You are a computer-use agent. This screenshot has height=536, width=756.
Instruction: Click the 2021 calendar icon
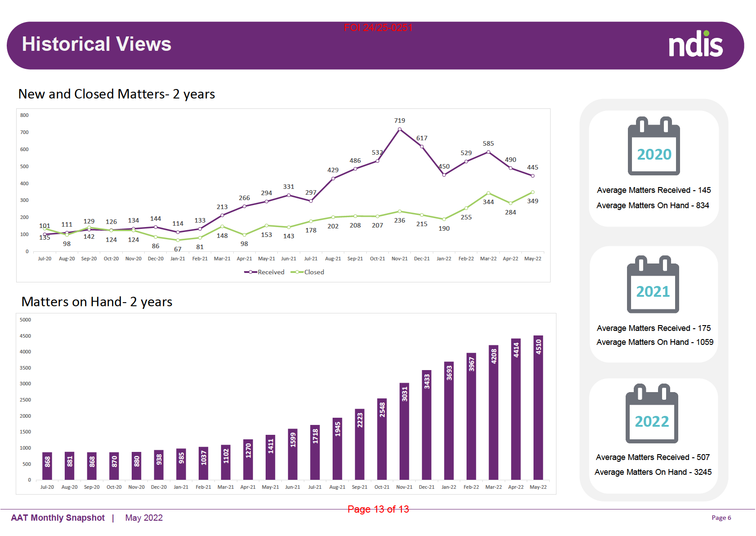(x=653, y=284)
